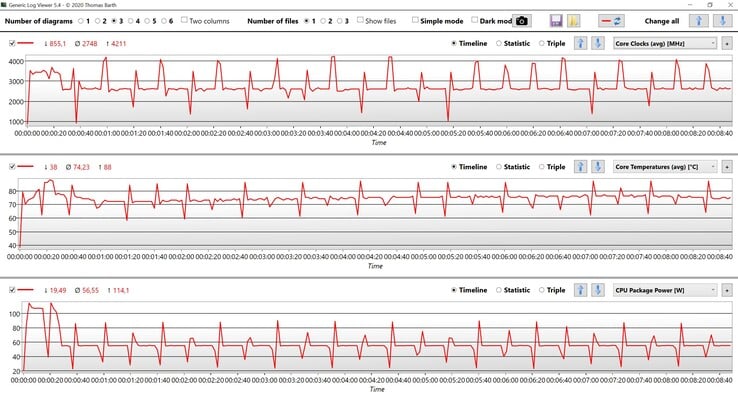Click plus button next to CPU Package Power

727,290
